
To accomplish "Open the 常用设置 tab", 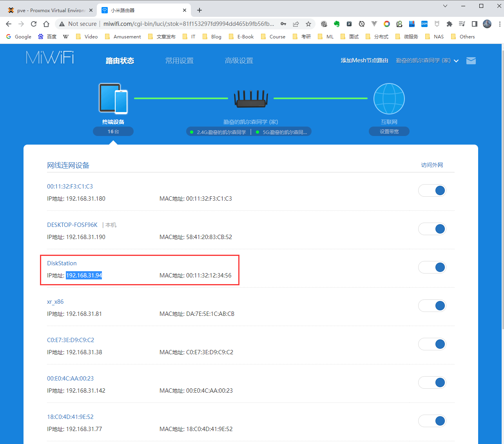I will [x=179, y=61].
